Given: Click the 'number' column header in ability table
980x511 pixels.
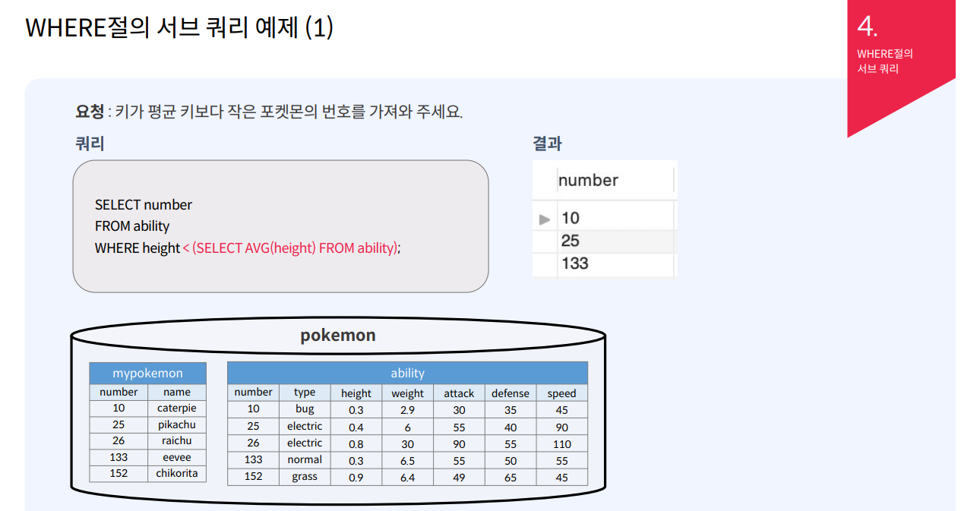Looking at the screenshot, I should click(x=253, y=393).
